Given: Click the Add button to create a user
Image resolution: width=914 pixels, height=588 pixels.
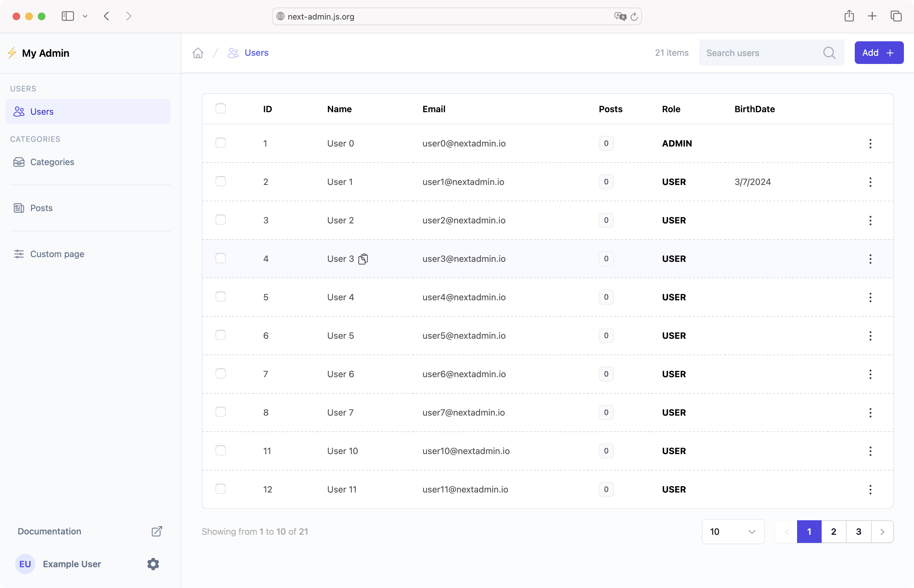Looking at the screenshot, I should click(x=878, y=53).
